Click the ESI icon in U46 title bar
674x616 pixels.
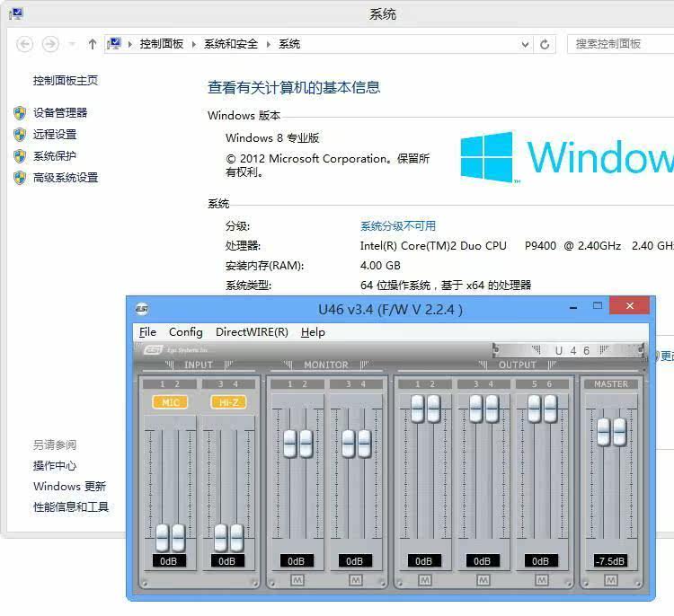tap(142, 309)
